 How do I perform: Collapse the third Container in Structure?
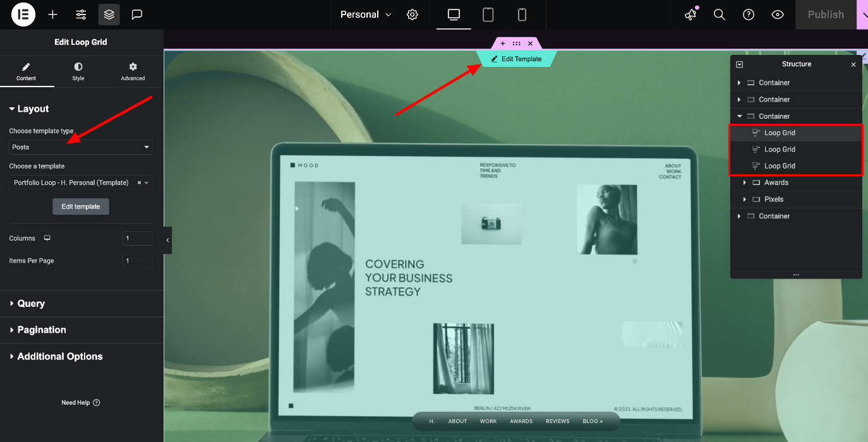[x=739, y=116]
